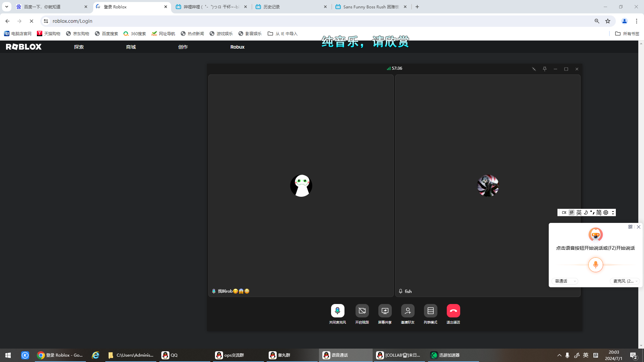
Task: Open 天猫购物 bookmark
Action: click(x=49, y=34)
